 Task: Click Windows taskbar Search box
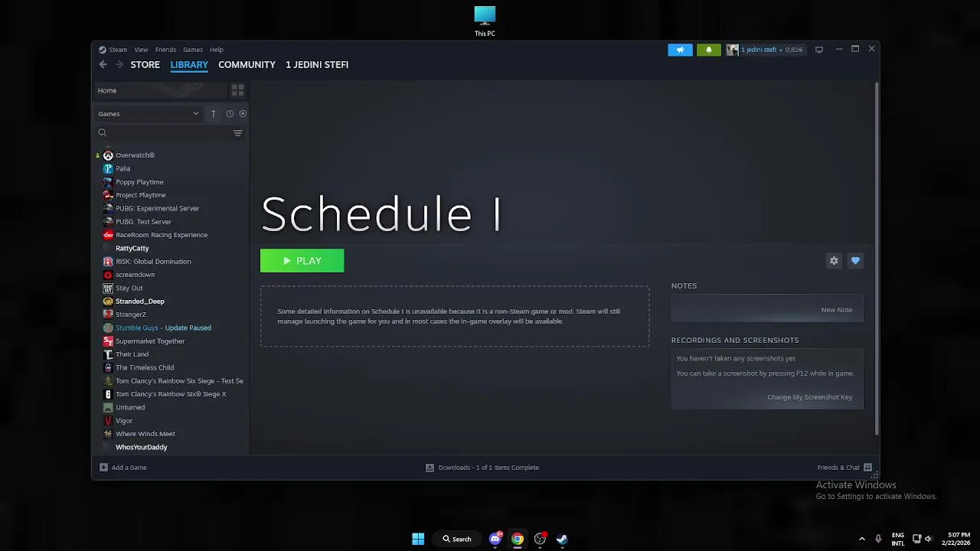tap(457, 539)
